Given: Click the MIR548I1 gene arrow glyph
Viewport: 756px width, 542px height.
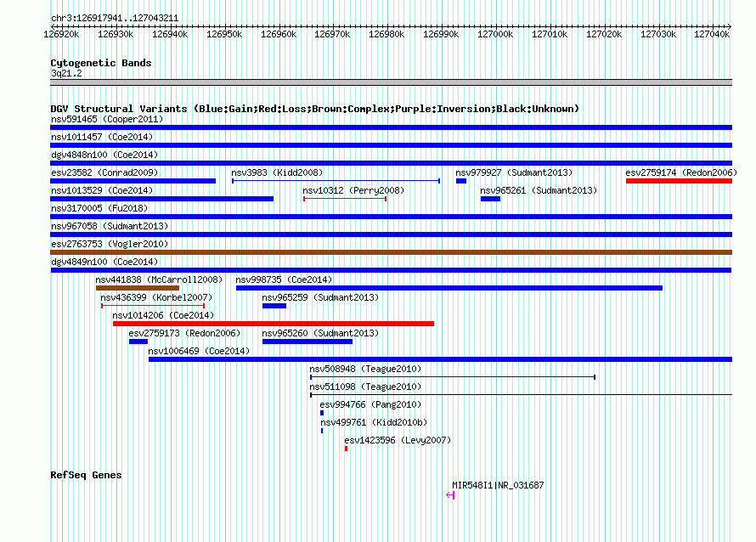Looking at the screenshot, I should coord(450,494).
